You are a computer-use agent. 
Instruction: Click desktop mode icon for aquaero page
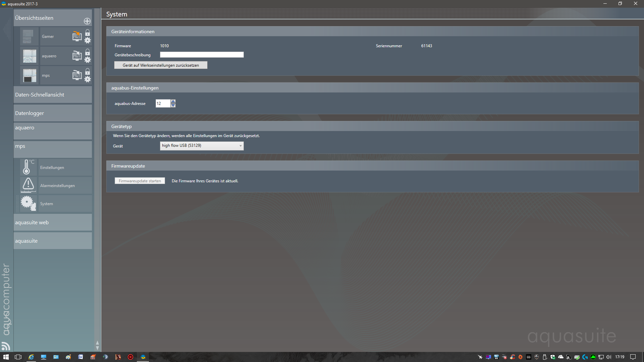[77, 56]
